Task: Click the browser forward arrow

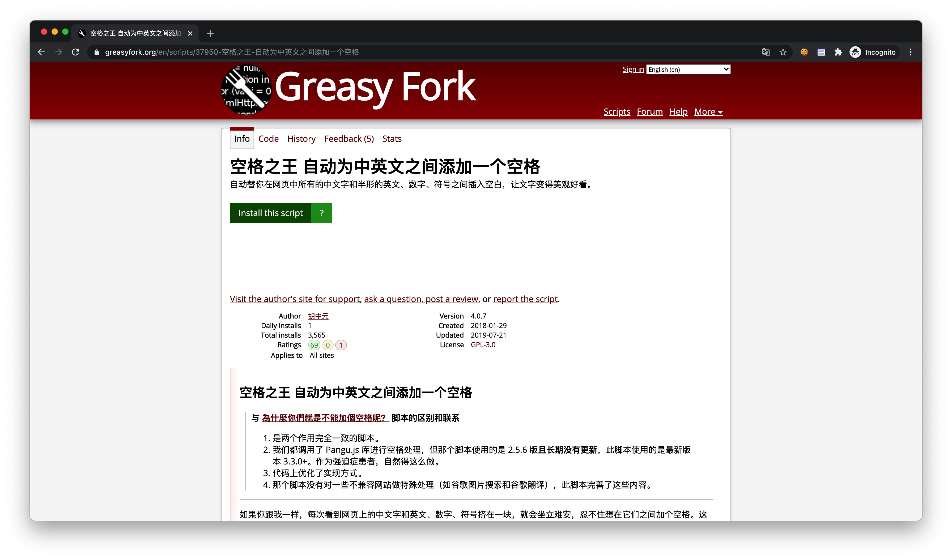Action: coord(58,52)
